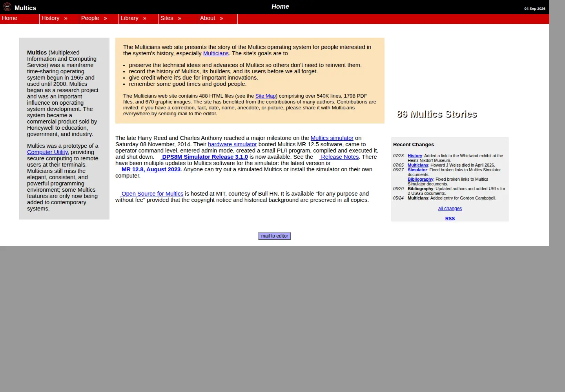Click the Multics logo icon
The width and height of the screenshot is (565, 392).
[x=7, y=7]
